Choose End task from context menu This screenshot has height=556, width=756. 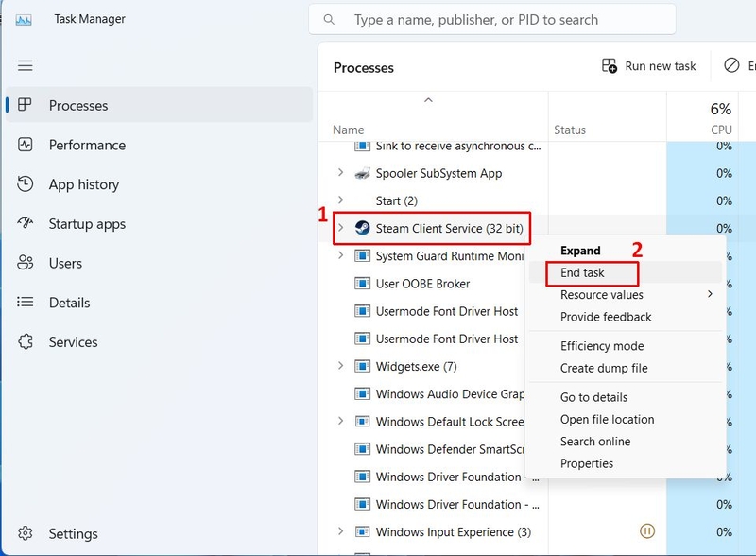click(x=582, y=272)
